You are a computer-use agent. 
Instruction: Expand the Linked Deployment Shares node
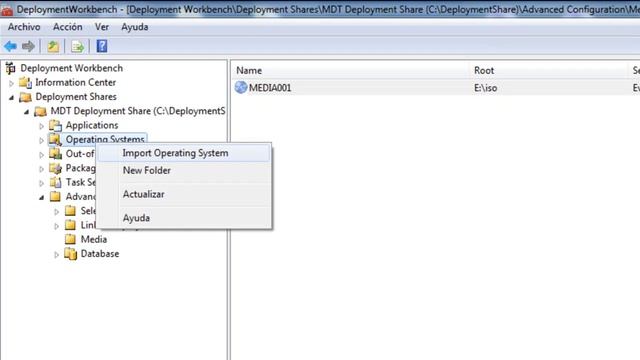click(56, 226)
